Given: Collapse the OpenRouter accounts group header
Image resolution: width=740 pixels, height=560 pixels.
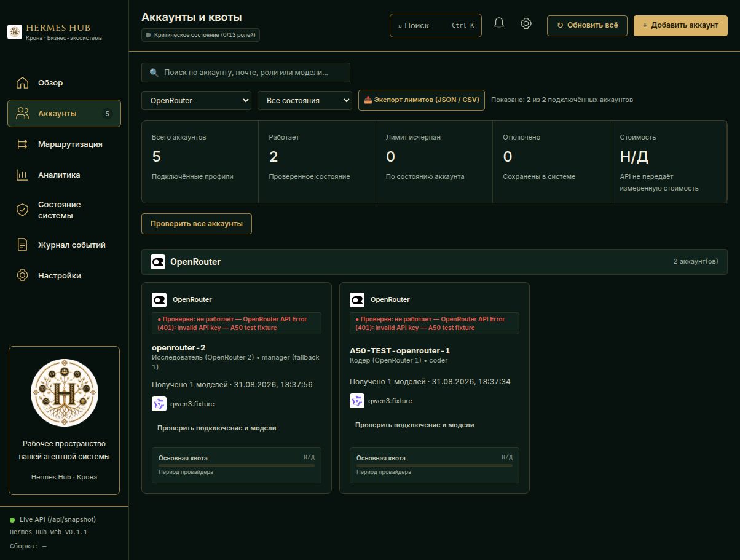Looking at the screenshot, I should click(x=434, y=262).
